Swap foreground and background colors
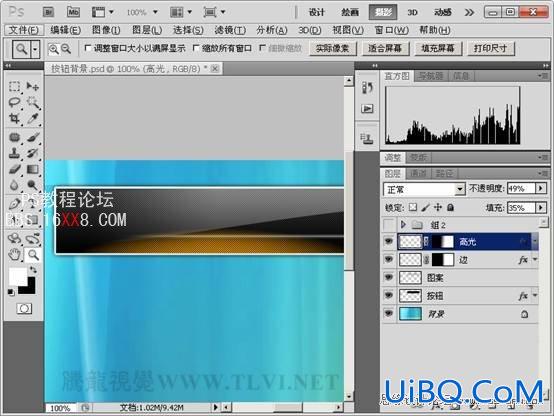The image size is (554, 416). click(33, 270)
